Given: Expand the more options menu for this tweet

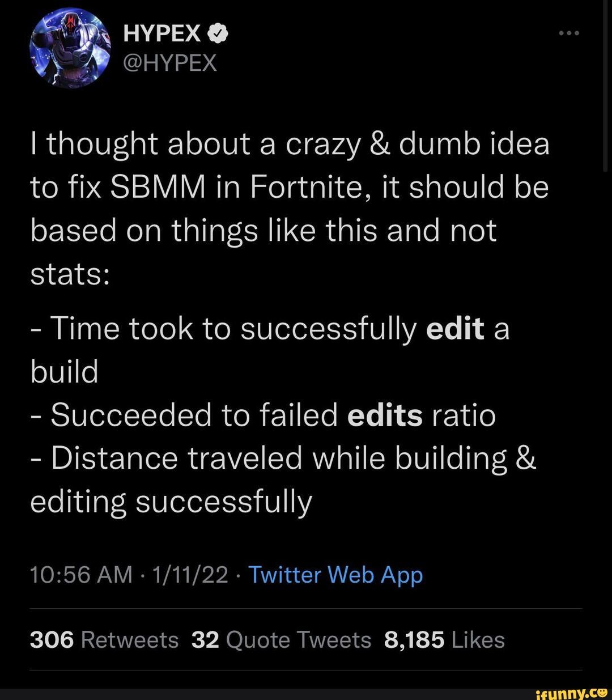Looking at the screenshot, I should [x=568, y=32].
